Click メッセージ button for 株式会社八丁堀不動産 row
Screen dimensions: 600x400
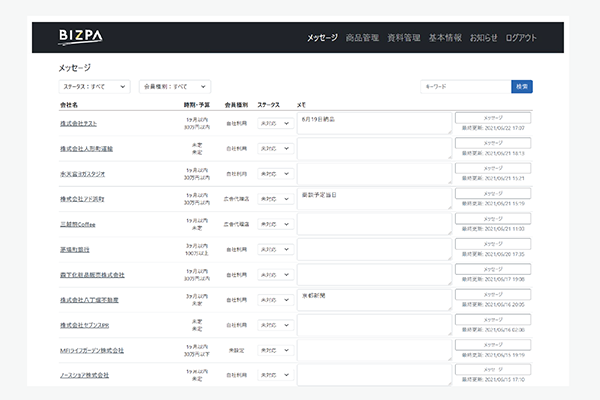493,293
